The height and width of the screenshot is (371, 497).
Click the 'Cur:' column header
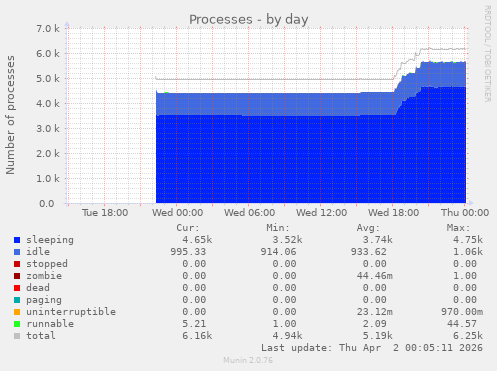pyautogui.click(x=188, y=228)
